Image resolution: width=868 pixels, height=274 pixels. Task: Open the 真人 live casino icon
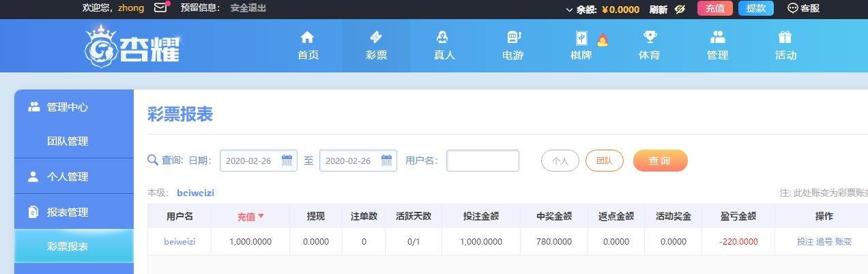click(444, 38)
